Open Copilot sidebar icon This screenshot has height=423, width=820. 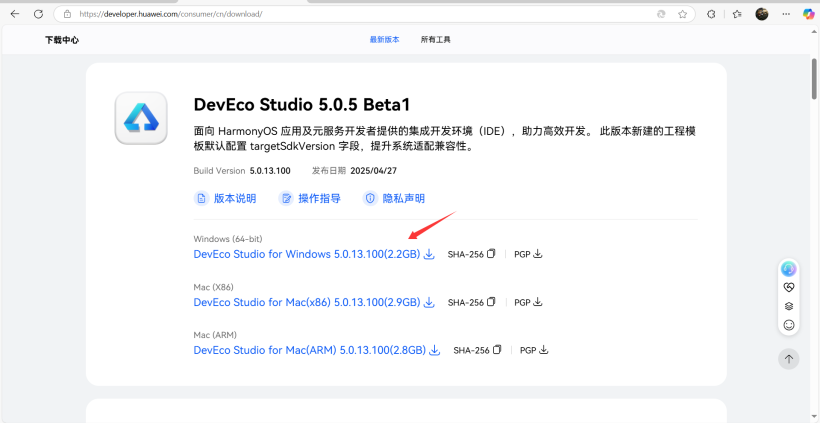pos(809,14)
